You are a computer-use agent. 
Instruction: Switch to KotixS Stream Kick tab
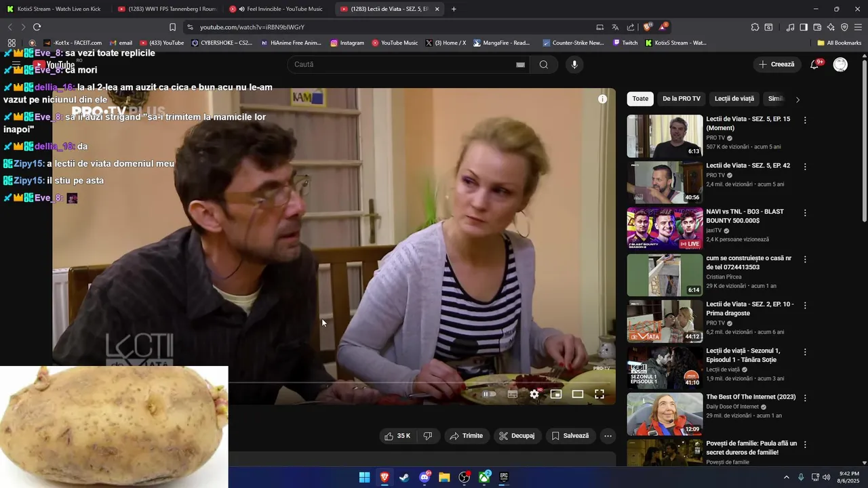[54, 9]
